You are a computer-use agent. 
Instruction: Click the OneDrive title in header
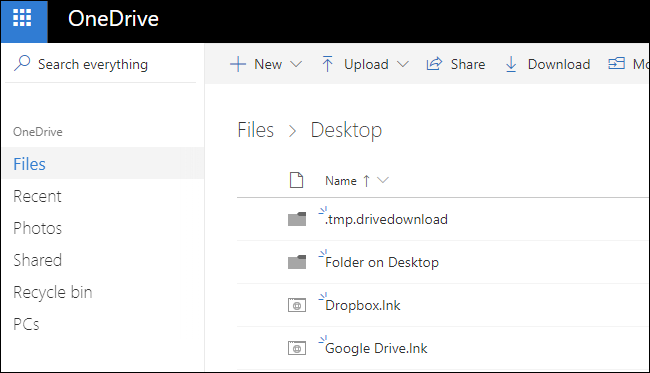tap(113, 19)
